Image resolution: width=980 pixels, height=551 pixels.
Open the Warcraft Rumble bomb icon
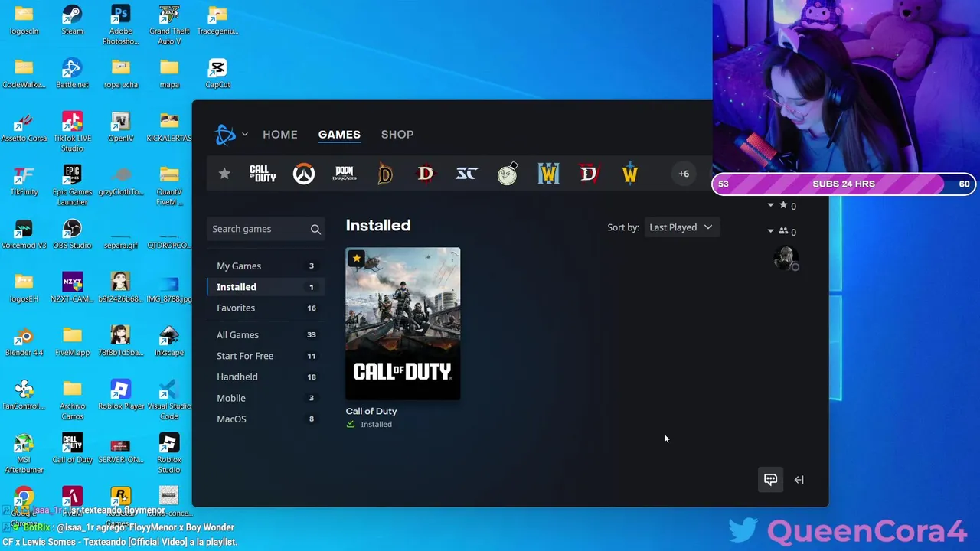pyautogui.click(x=508, y=174)
